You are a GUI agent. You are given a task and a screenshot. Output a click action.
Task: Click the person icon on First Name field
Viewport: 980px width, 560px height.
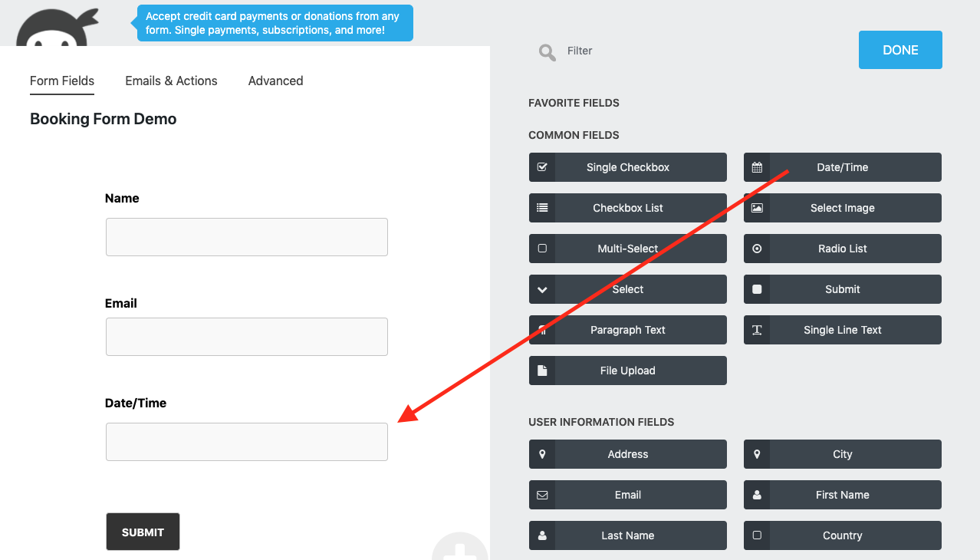(x=757, y=495)
